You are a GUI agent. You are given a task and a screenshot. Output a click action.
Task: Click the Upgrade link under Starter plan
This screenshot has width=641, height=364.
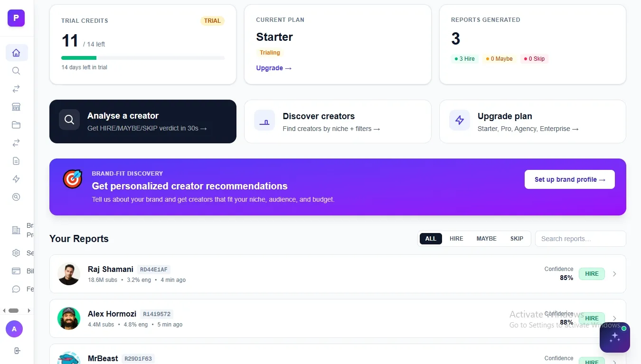pos(274,68)
